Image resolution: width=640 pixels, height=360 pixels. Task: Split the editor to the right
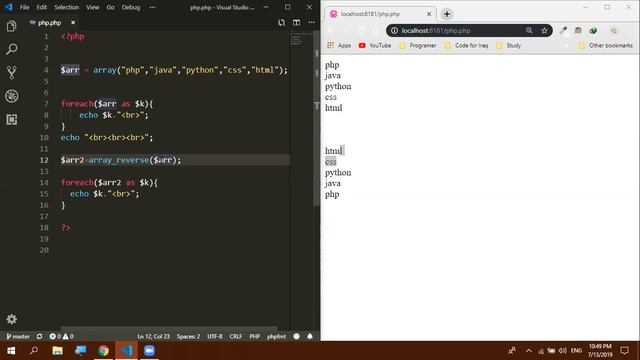[x=297, y=23]
